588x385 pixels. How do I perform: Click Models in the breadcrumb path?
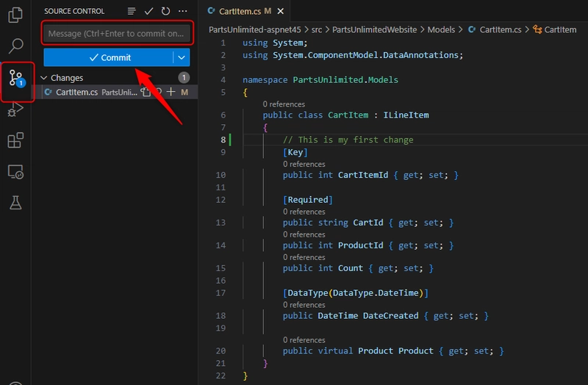point(441,29)
